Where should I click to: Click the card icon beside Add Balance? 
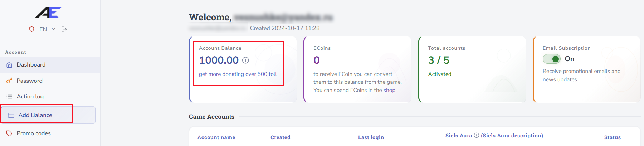click(x=11, y=115)
